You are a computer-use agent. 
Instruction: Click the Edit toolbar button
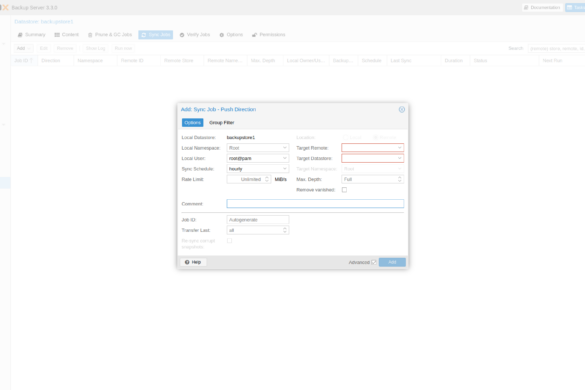(x=44, y=48)
